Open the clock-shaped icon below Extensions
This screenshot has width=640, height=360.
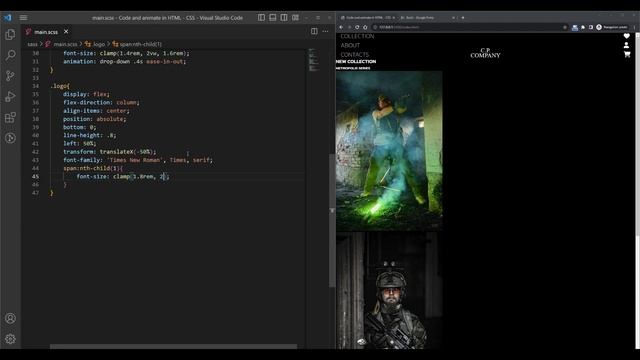pyautogui.click(x=10, y=138)
